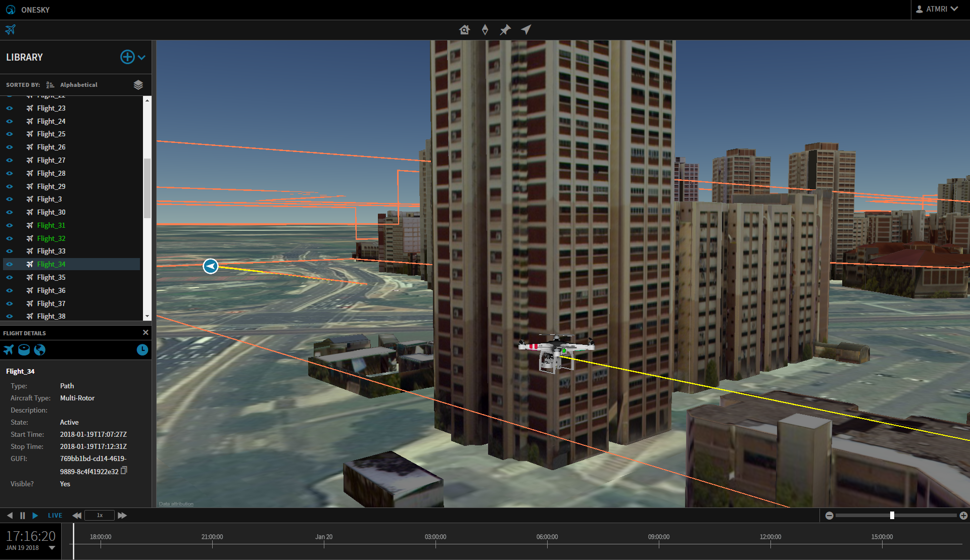
Task: Jump to 21:00:00 on the timeline
Action: click(x=212, y=537)
